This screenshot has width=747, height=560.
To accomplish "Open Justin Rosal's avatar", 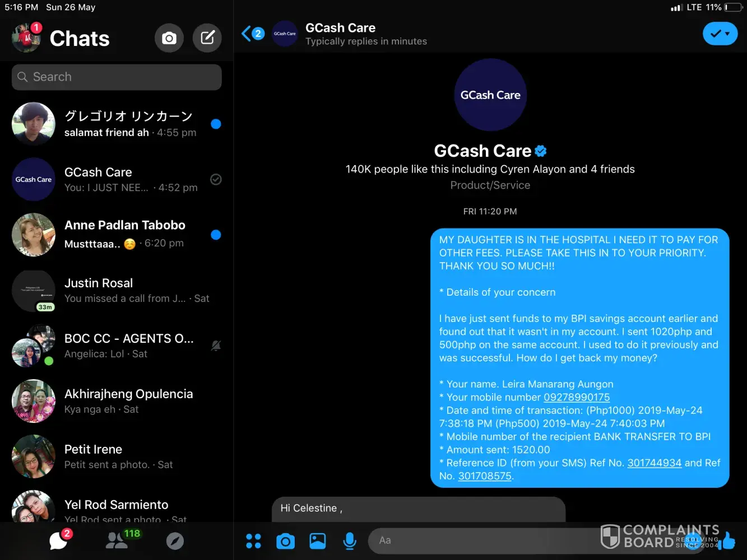I will coord(34,291).
